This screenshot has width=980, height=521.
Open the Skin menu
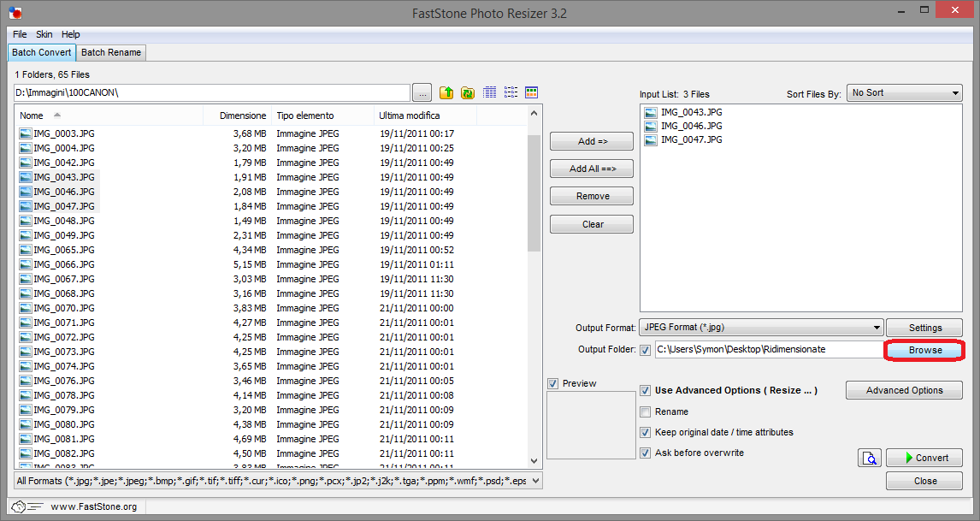[x=44, y=34]
